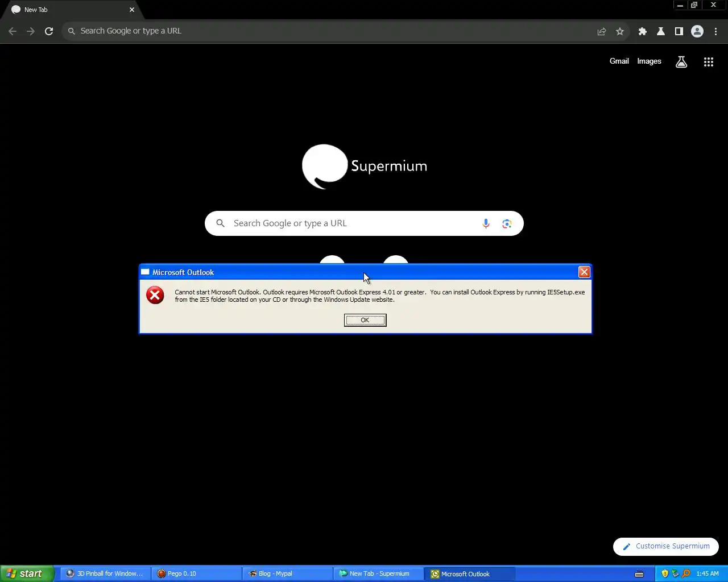The width and height of the screenshot is (728, 582).
Task: Start voice search with the microphone icon
Action: tap(486, 223)
